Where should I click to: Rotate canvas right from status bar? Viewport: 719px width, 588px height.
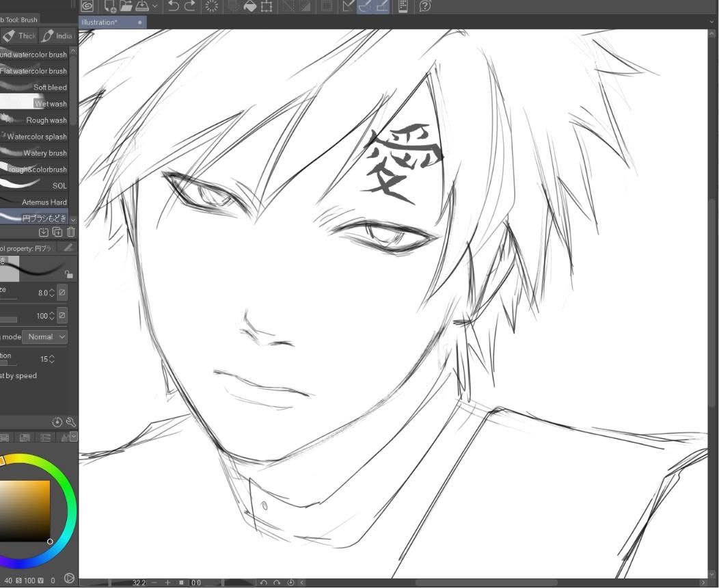pyautogui.click(x=277, y=583)
